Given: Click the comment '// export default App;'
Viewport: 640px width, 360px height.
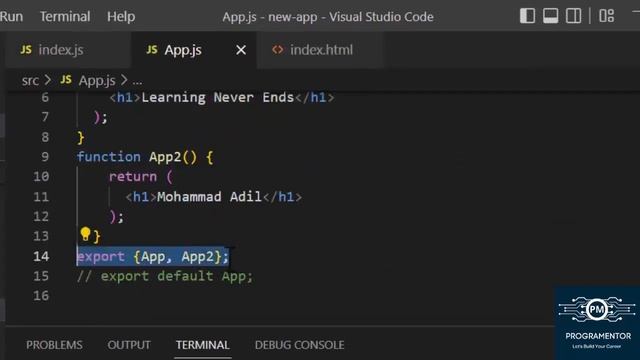Looking at the screenshot, I should [x=165, y=276].
